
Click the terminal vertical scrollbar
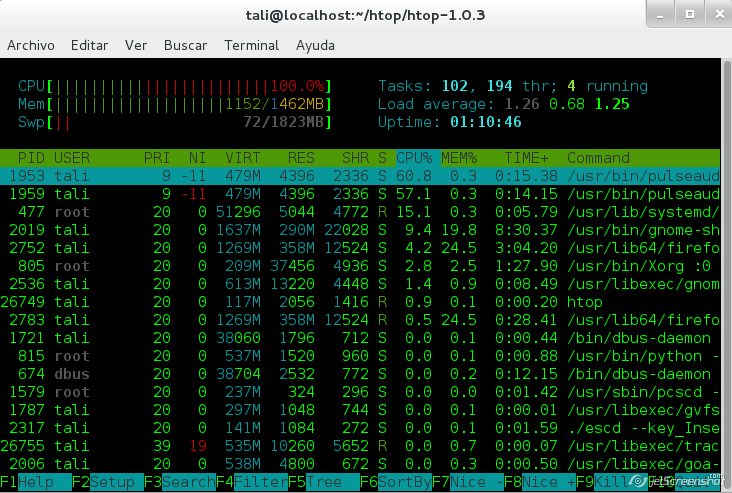(x=726, y=273)
